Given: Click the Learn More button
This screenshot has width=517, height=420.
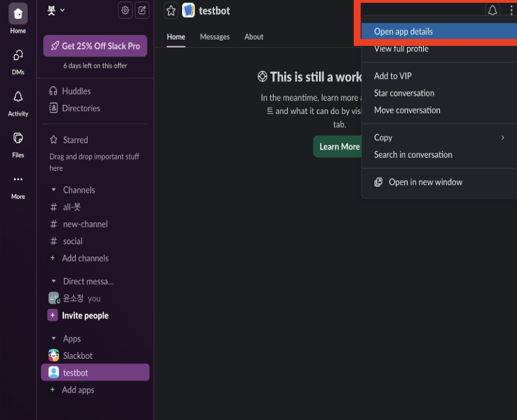Looking at the screenshot, I should tap(338, 147).
